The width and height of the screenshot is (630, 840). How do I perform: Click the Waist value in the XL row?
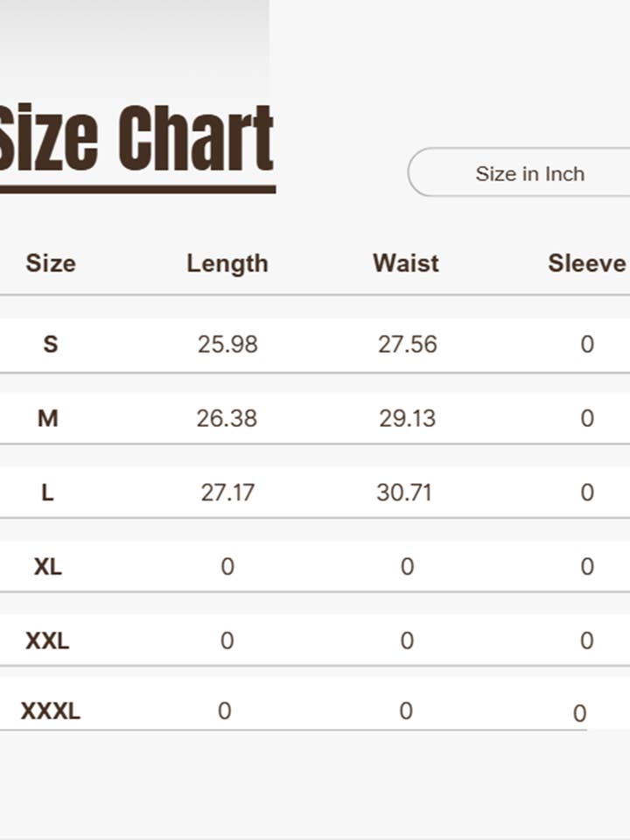point(407,567)
